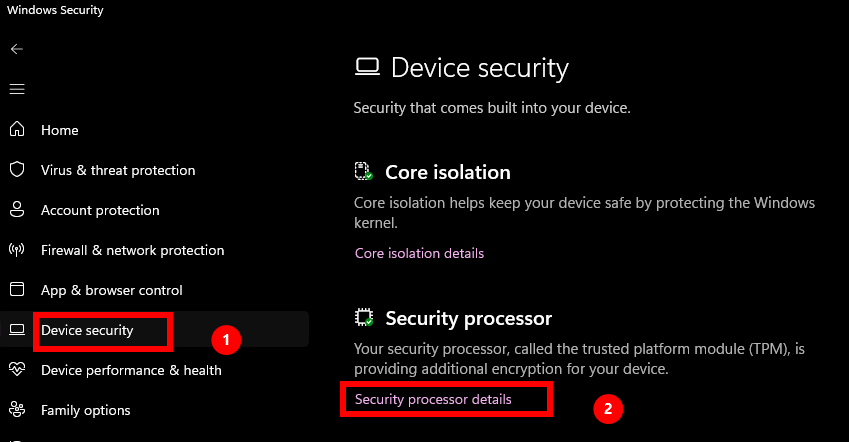Click the Firewall & network protection icon
Image resolution: width=849 pixels, height=442 pixels.
(17, 250)
